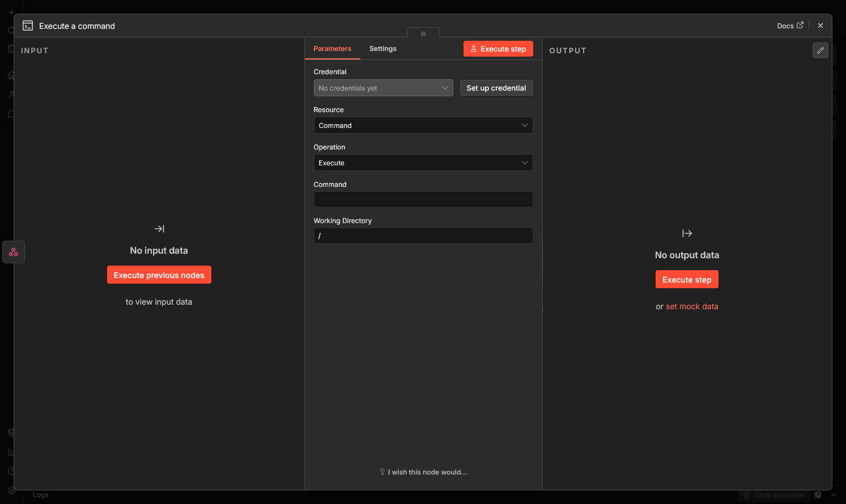Click the input arrow icon above No input data
Viewport: 846px width, 504px height.
(x=159, y=229)
